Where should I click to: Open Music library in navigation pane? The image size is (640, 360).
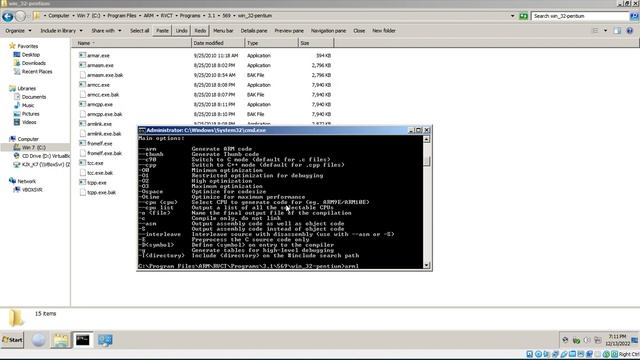[28, 106]
